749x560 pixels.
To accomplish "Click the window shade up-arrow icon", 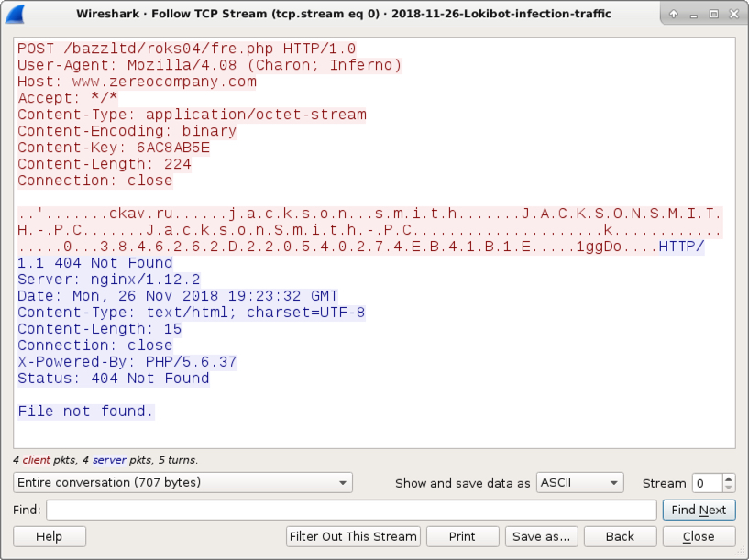I will [674, 15].
